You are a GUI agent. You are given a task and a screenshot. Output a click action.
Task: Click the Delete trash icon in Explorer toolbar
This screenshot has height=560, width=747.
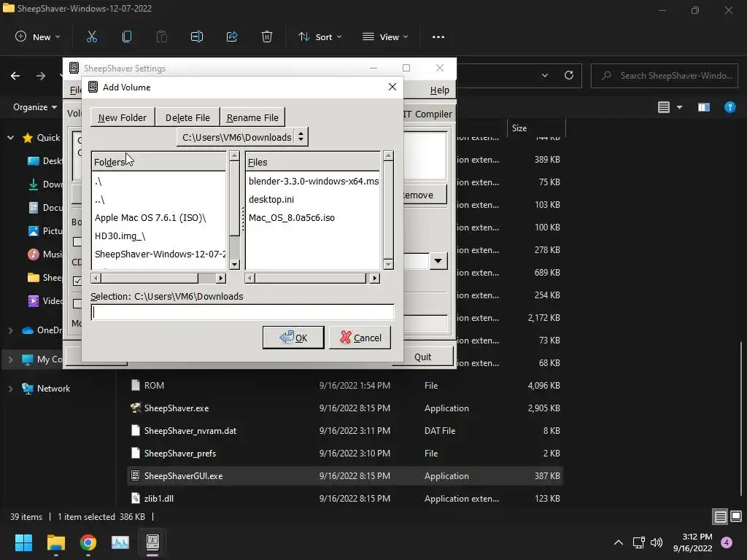[x=267, y=36]
